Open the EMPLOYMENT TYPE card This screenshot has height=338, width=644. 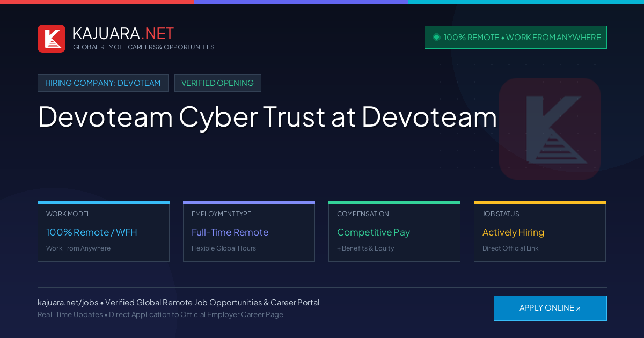click(x=249, y=232)
